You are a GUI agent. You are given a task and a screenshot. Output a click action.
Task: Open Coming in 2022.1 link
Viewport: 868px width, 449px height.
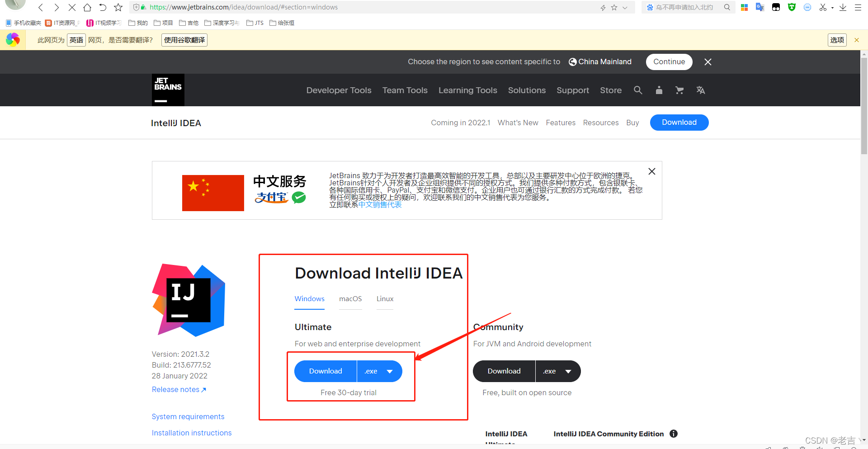click(x=461, y=123)
